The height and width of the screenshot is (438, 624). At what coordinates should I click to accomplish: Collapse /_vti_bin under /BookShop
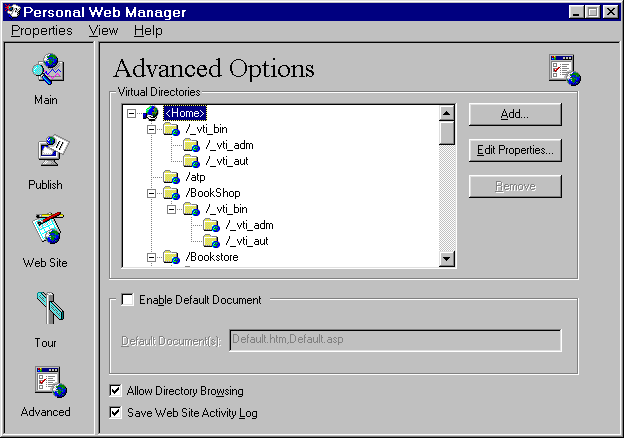(171, 209)
